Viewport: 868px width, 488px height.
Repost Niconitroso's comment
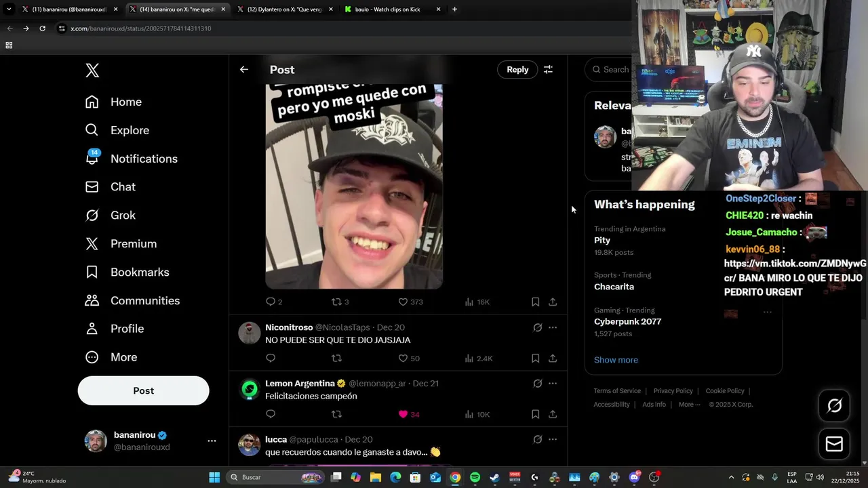tap(336, 358)
